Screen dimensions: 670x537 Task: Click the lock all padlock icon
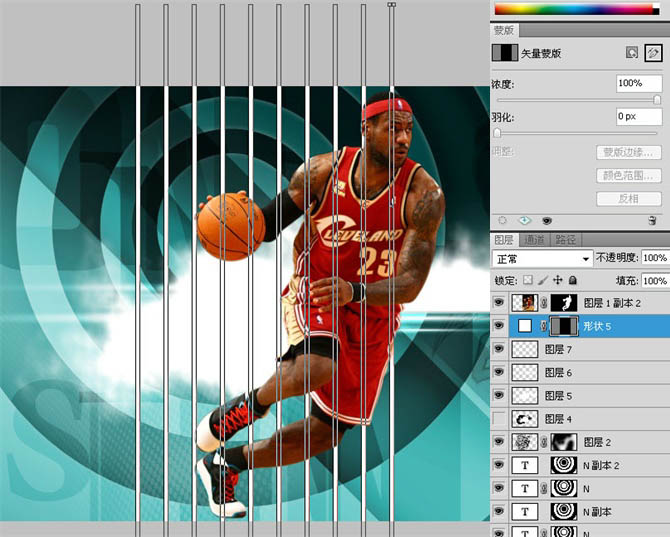pyautogui.click(x=573, y=280)
